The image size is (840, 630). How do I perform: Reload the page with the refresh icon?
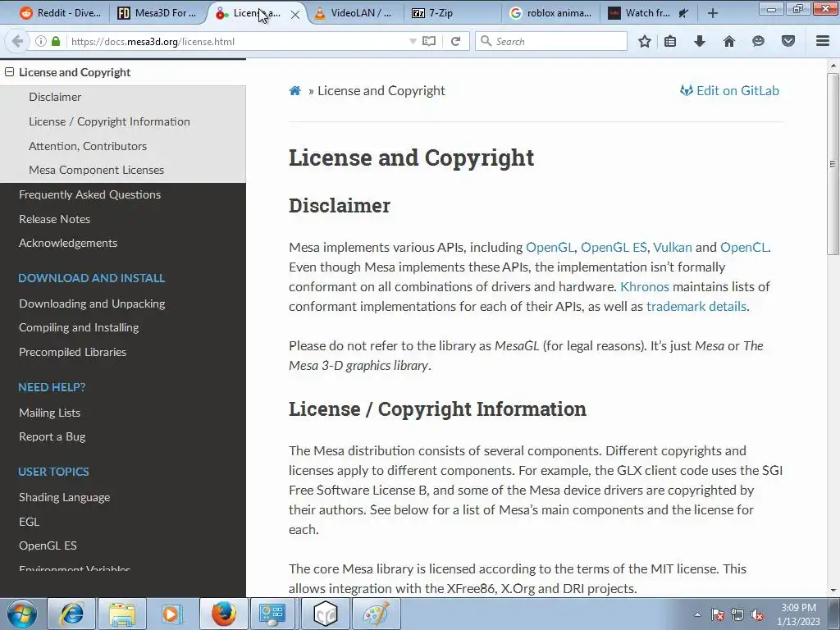[x=456, y=41]
